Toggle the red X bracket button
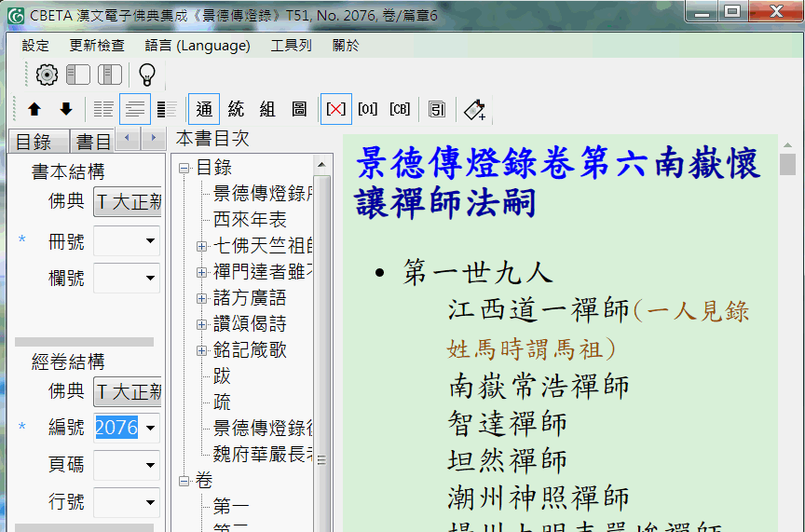 [336, 109]
